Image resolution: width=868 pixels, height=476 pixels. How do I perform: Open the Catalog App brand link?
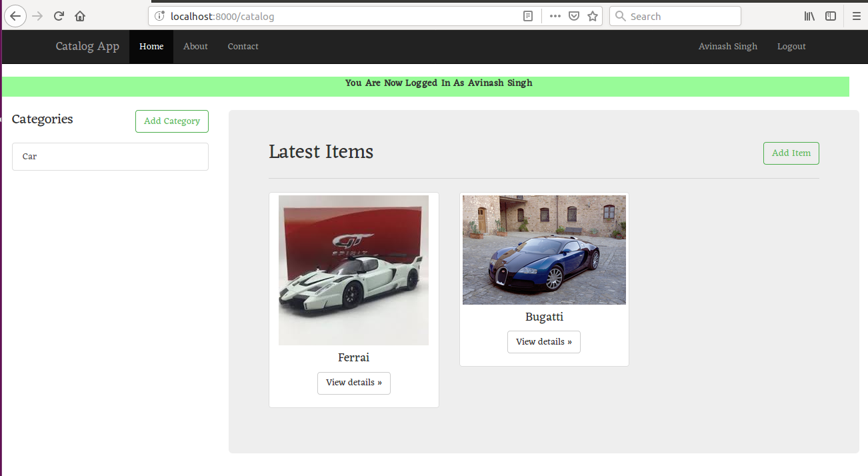pyautogui.click(x=87, y=47)
